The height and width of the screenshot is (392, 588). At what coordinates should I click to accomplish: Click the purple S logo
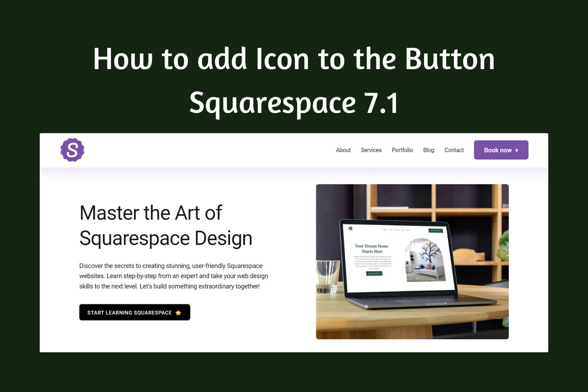(x=72, y=150)
